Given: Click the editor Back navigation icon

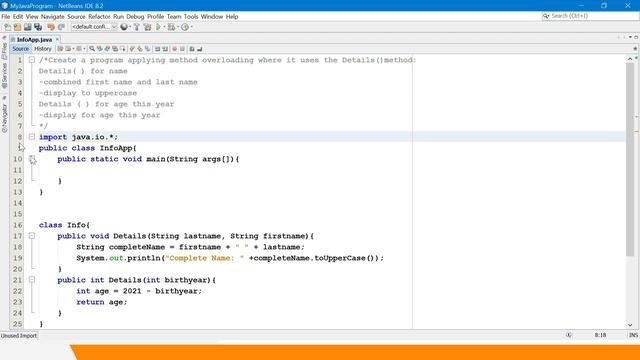Looking at the screenshot, I should [68, 49].
